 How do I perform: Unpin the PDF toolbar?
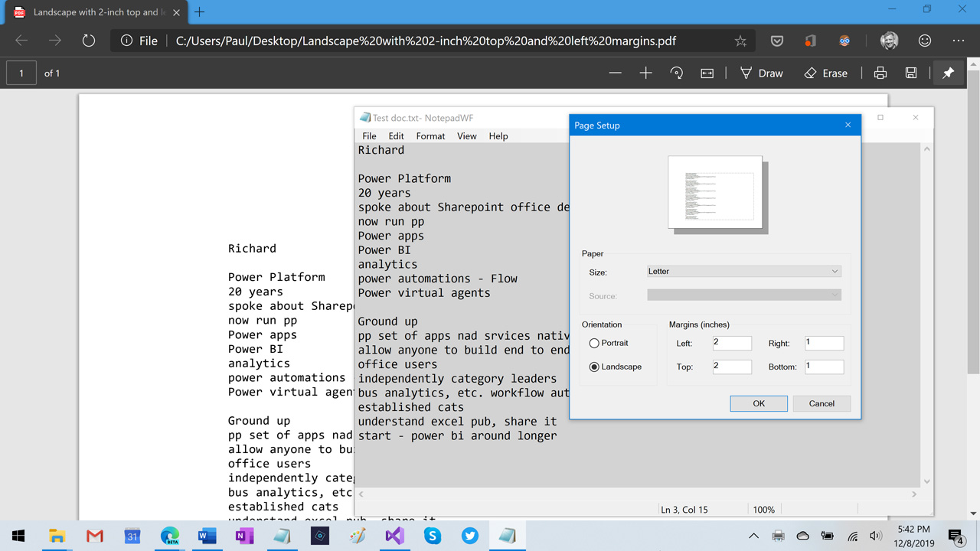tap(948, 73)
